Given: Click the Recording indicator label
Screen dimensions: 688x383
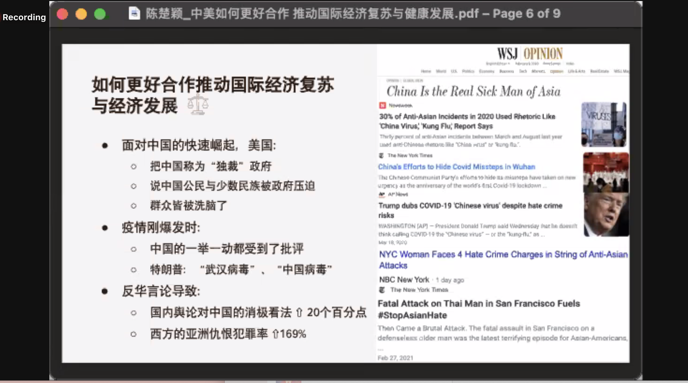Looking at the screenshot, I should click(x=24, y=17).
